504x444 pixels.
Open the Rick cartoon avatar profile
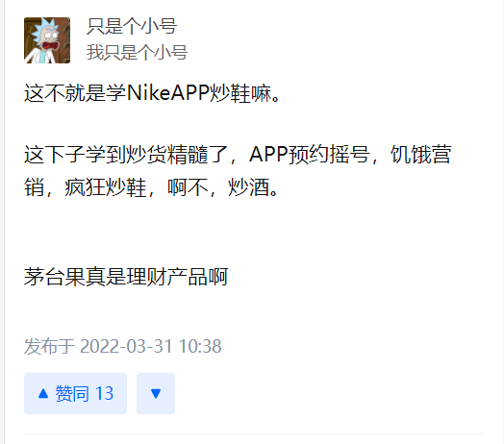pos(47,40)
